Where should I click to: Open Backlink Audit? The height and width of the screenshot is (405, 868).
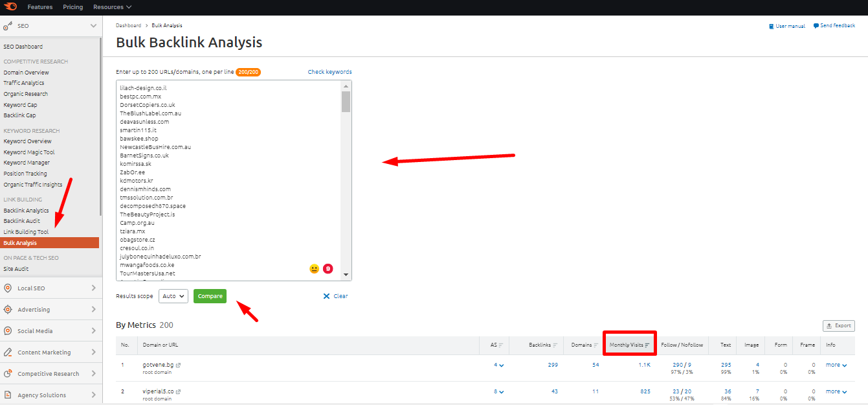pyautogui.click(x=21, y=221)
